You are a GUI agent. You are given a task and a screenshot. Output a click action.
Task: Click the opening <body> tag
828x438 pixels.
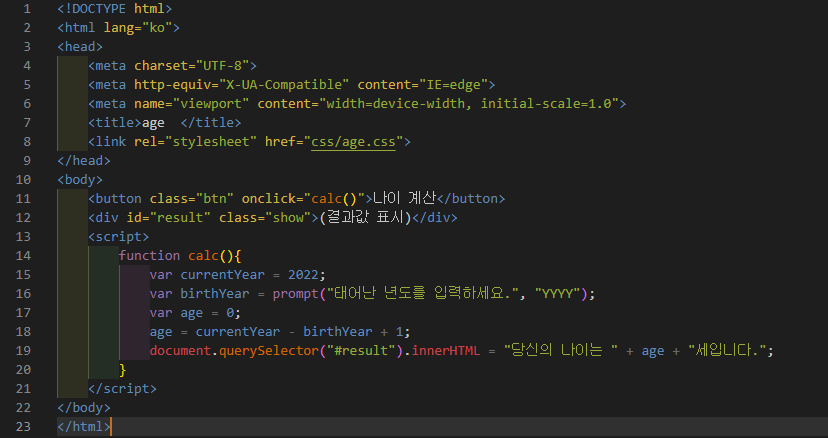[80, 180]
